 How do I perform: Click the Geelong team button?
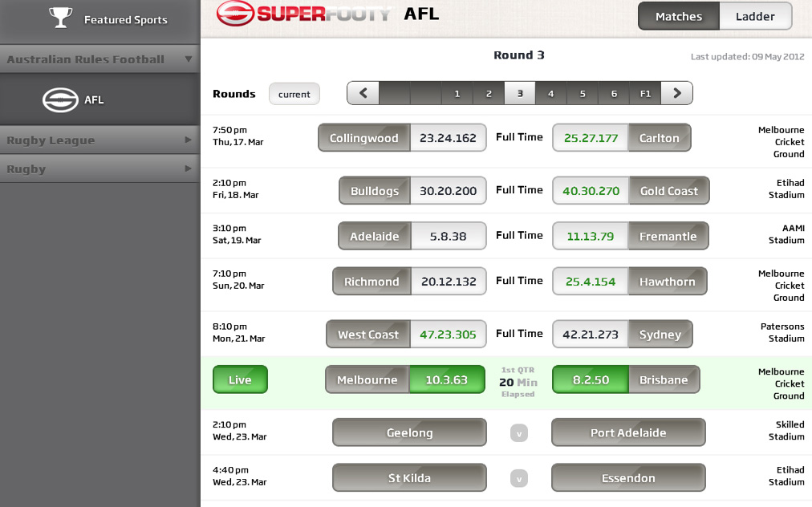pyautogui.click(x=410, y=432)
